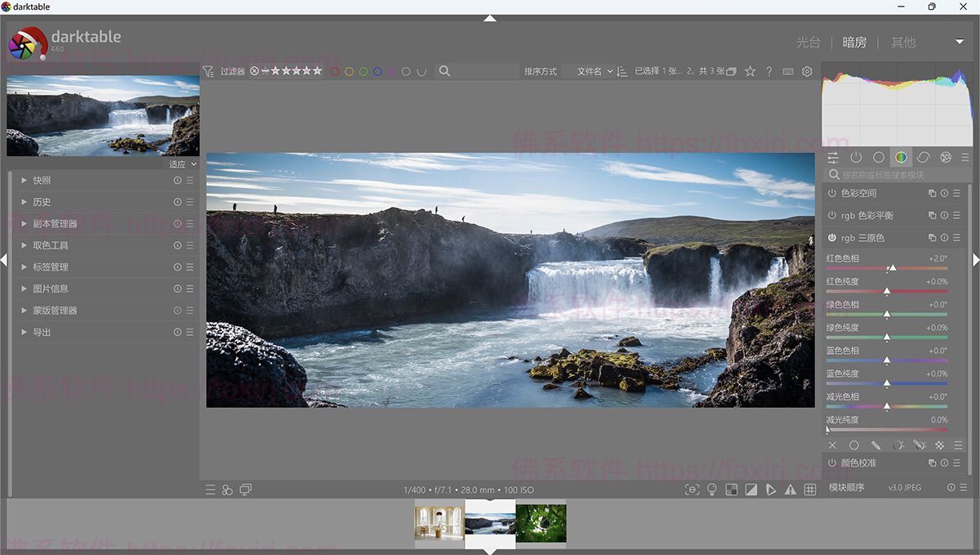Click the help question mark in the toolbar
This screenshot has width=980, height=555.
(x=768, y=71)
